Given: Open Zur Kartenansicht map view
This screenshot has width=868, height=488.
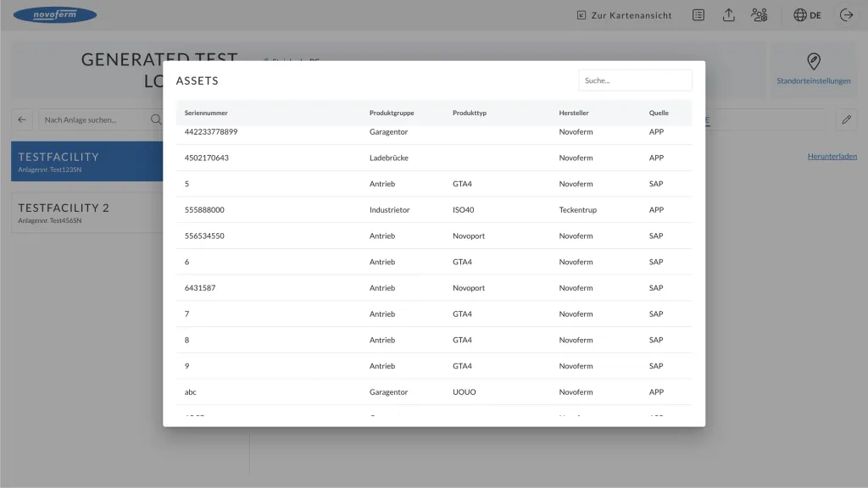Looking at the screenshot, I should click(x=625, y=15).
